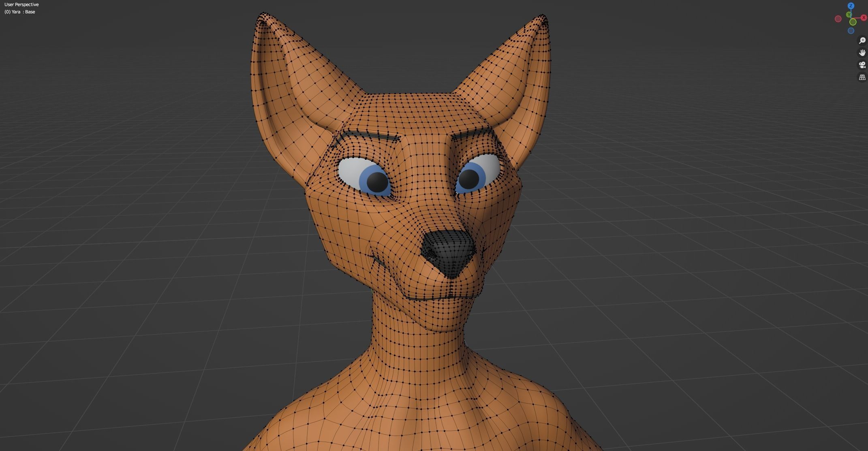The width and height of the screenshot is (868, 451).
Task: Switch perspective/orthographic with the grid icon
Action: 862,77
